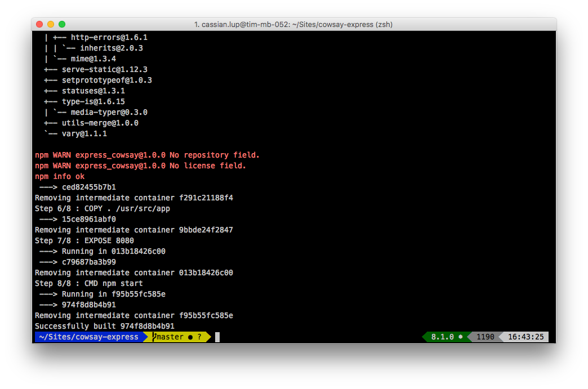Click the arrow line hash '974f8d8b4b91'
This screenshot has height=389, width=588.
click(89, 305)
